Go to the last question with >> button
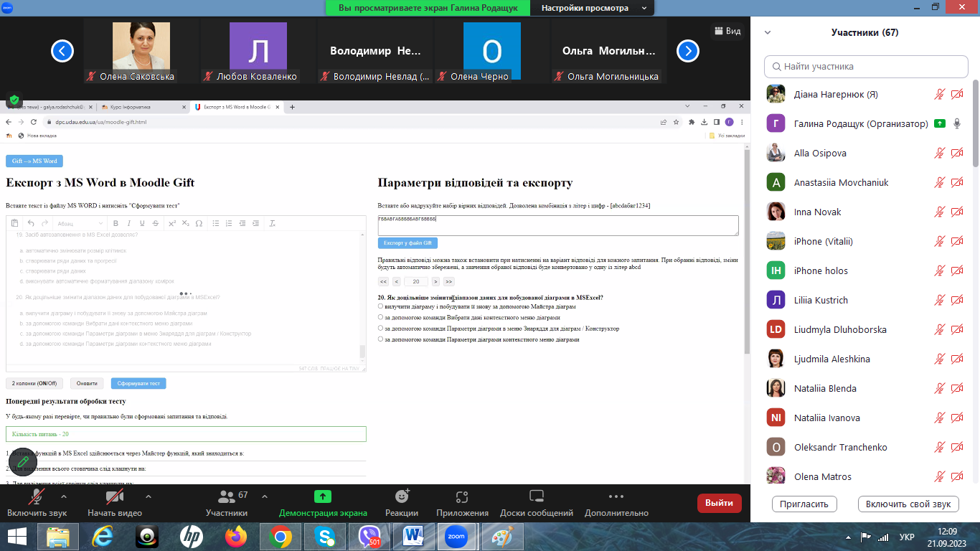The height and width of the screenshot is (551, 980). click(x=448, y=281)
